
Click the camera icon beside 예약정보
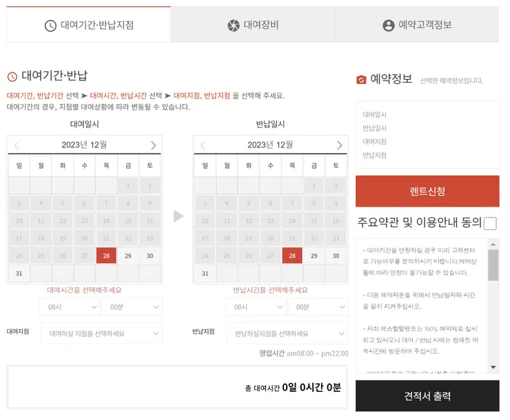[361, 80]
